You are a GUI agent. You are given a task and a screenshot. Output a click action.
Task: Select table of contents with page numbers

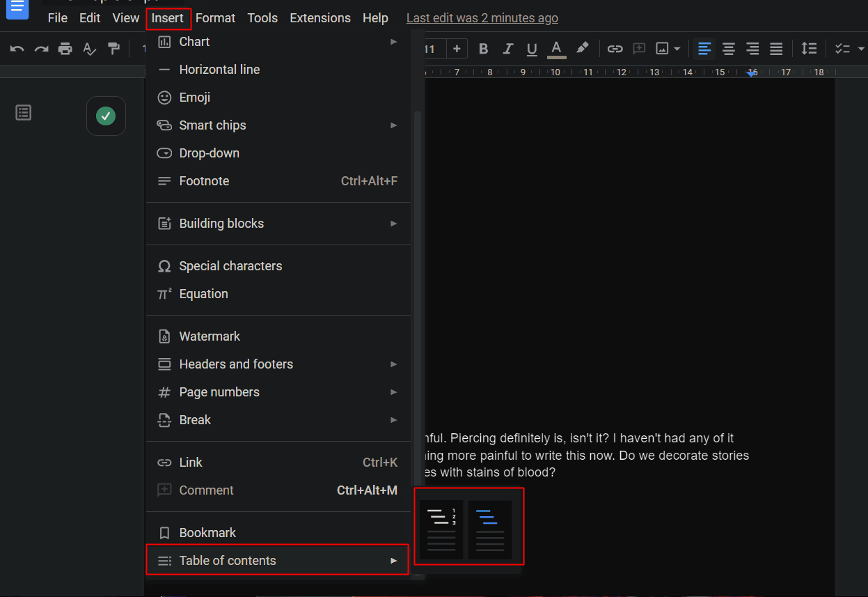(441, 529)
